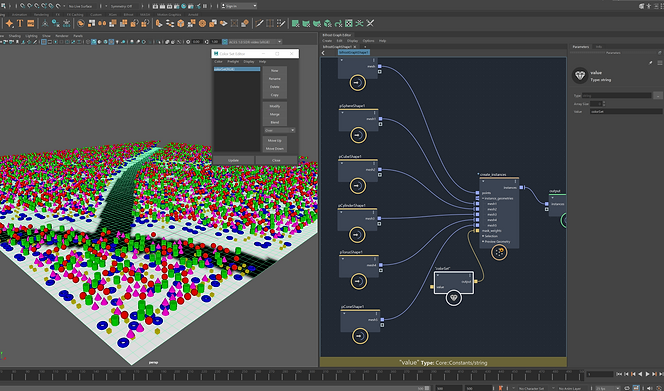Open the Over blend mode dropdown
The image size is (664, 391).
click(279, 130)
